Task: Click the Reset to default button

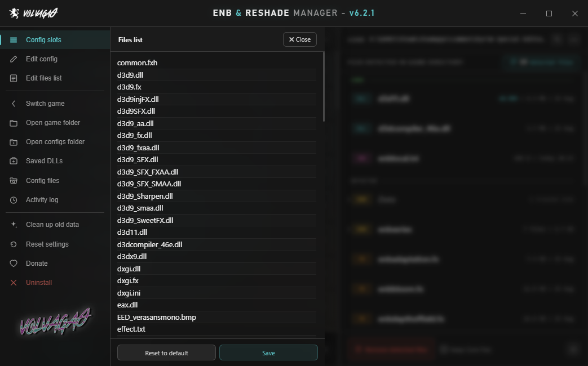Action: 166,352
